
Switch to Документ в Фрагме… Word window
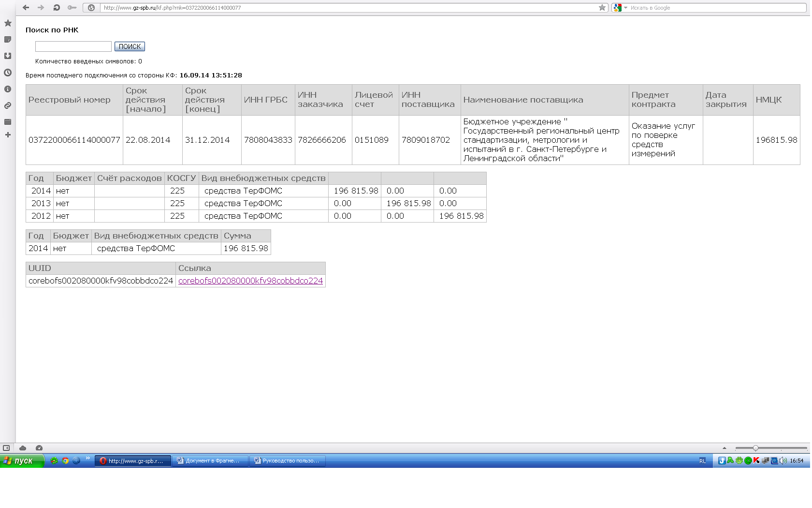(x=210, y=461)
